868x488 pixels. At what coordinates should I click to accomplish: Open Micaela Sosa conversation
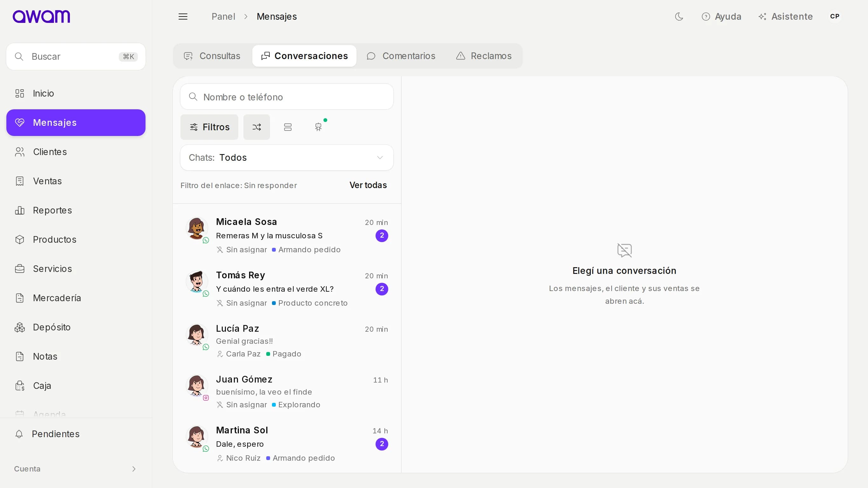[x=287, y=235]
